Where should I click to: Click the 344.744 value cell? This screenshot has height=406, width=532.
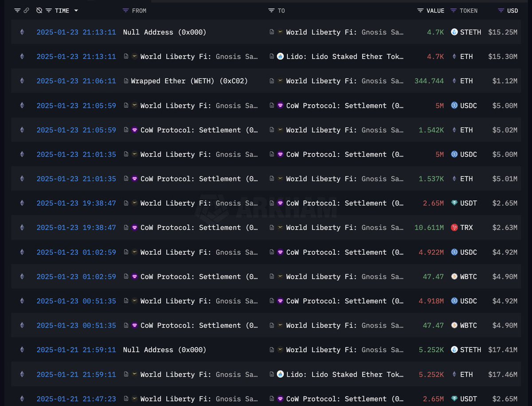[429, 81]
